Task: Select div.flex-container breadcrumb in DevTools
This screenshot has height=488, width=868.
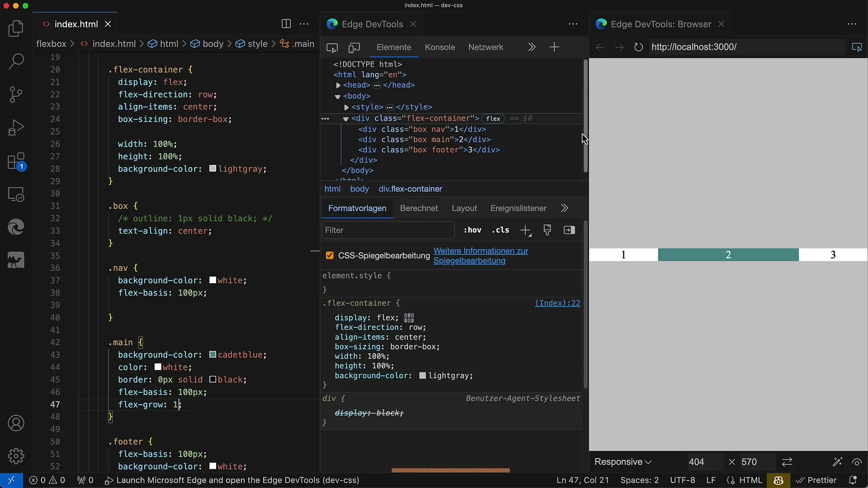Action: (410, 189)
